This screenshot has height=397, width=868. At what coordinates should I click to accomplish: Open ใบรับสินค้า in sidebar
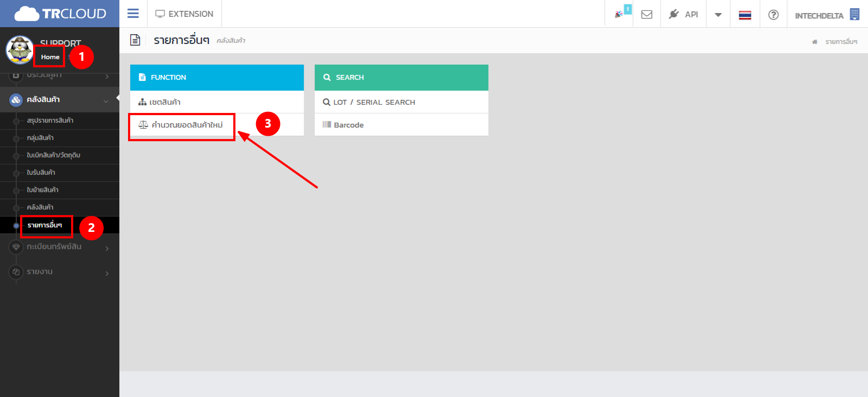[x=41, y=173]
